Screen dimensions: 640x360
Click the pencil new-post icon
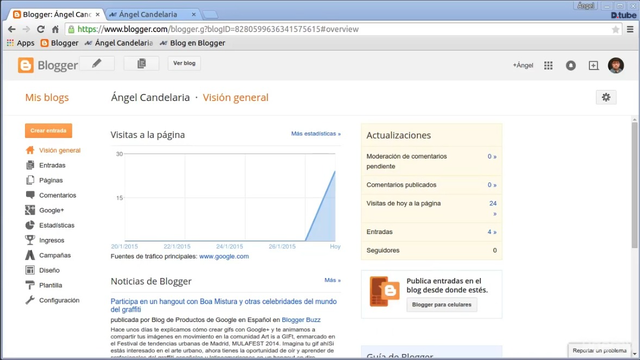[97, 64]
